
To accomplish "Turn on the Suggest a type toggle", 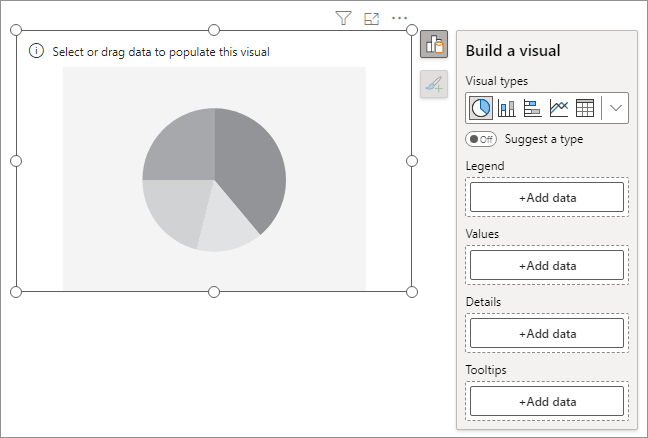I will [x=481, y=139].
